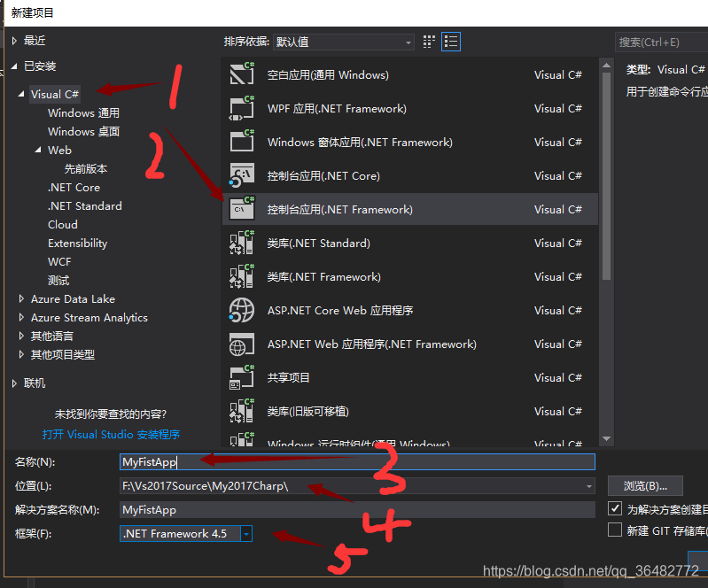708x588 pixels.
Task: Click the 位置 path text field
Action: [351, 486]
